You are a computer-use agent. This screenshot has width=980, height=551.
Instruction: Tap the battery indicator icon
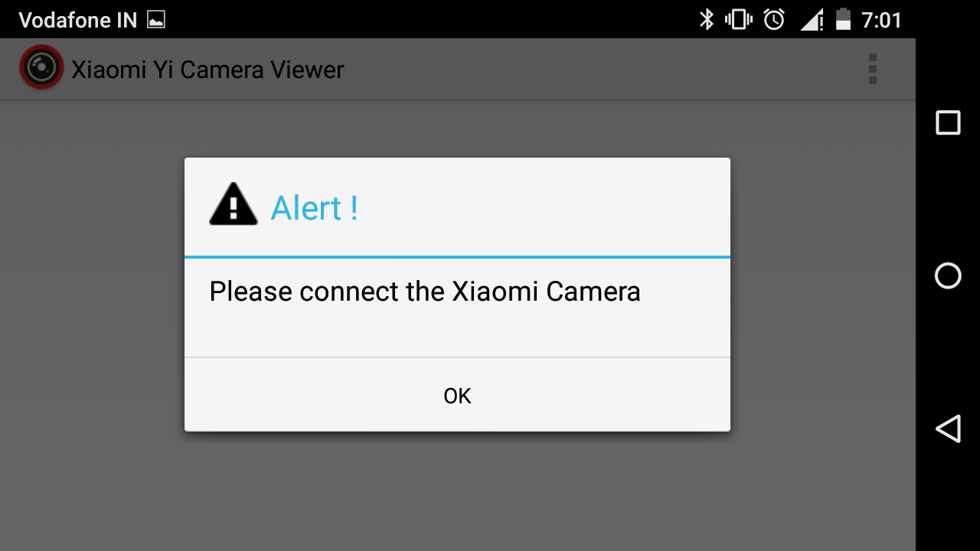pyautogui.click(x=843, y=19)
